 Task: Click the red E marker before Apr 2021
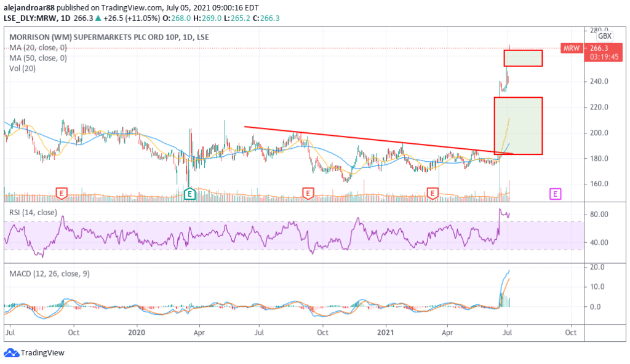[433, 194]
